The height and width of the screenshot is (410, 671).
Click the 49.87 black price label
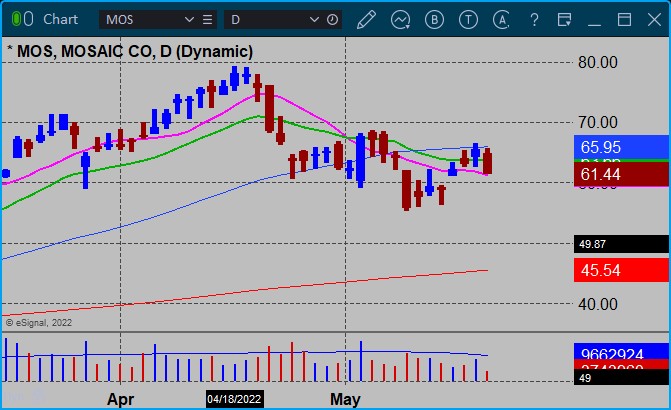click(621, 244)
